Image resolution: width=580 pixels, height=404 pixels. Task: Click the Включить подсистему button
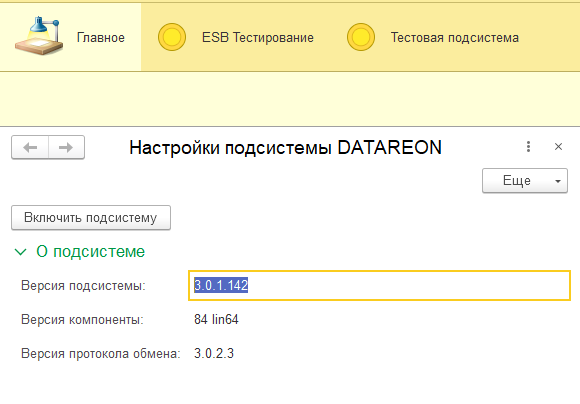91,218
